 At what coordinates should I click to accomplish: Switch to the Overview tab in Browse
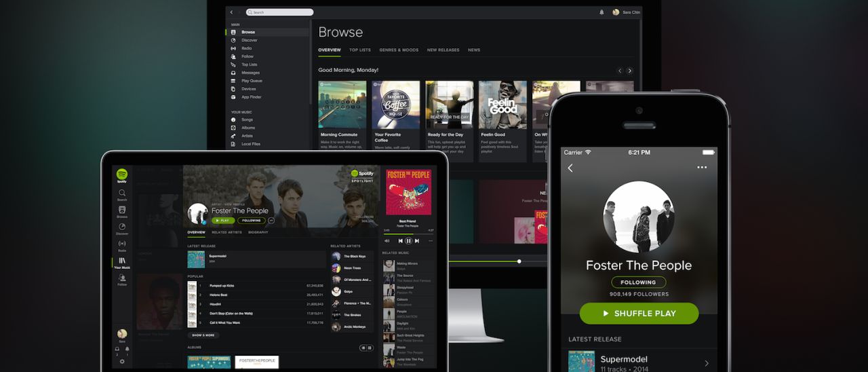[330, 50]
